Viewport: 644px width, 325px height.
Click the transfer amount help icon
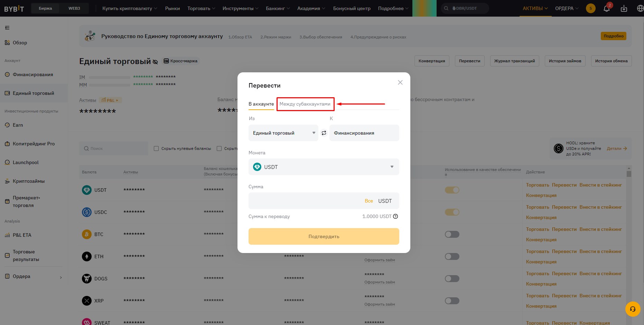pos(395,216)
